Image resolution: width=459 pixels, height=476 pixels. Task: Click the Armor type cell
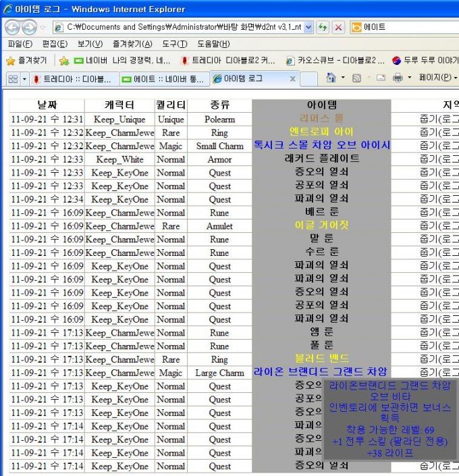pyautogui.click(x=219, y=159)
